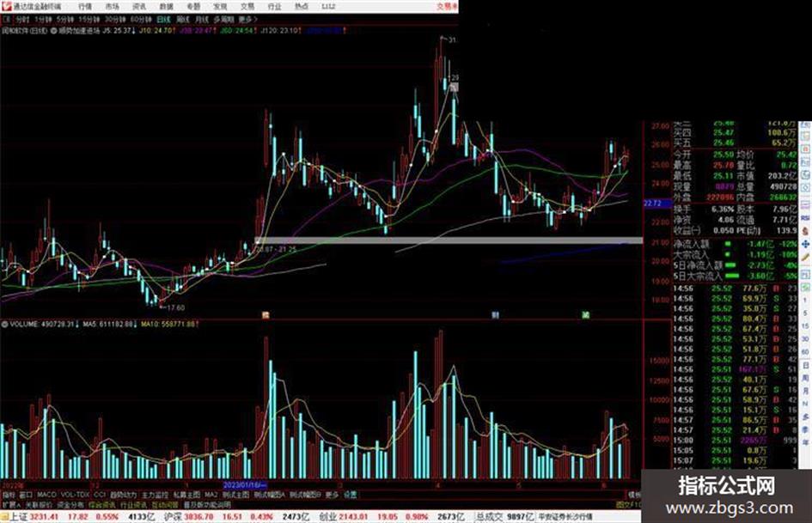Click the RSI icon in right sidebar
This screenshot has height=523, width=812.
tap(805, 218)
